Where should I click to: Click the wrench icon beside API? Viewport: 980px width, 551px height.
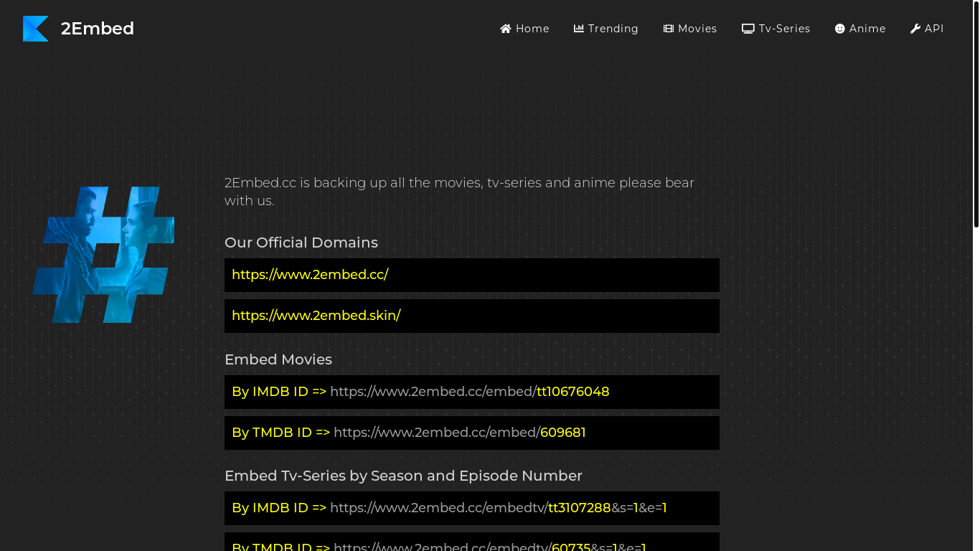click(x=915, y=29)
